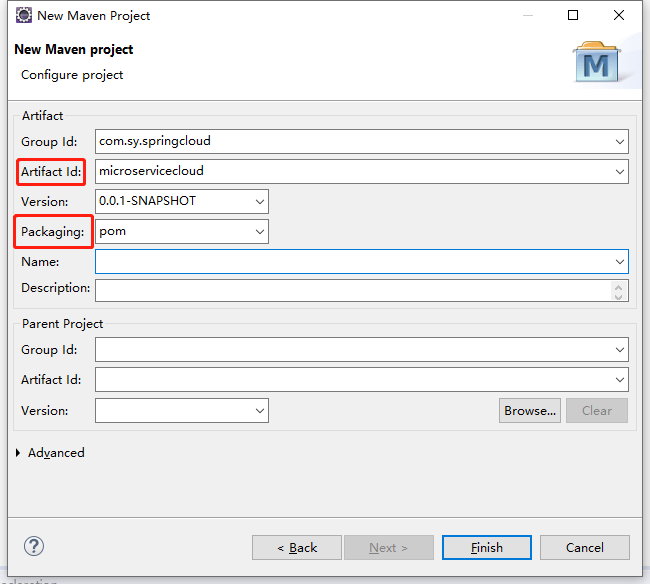Image resolution: width=650 pixels, height=584 pixels.
Task: Click the Maven M wizard banner icon
Action: [x=597, y=62]
